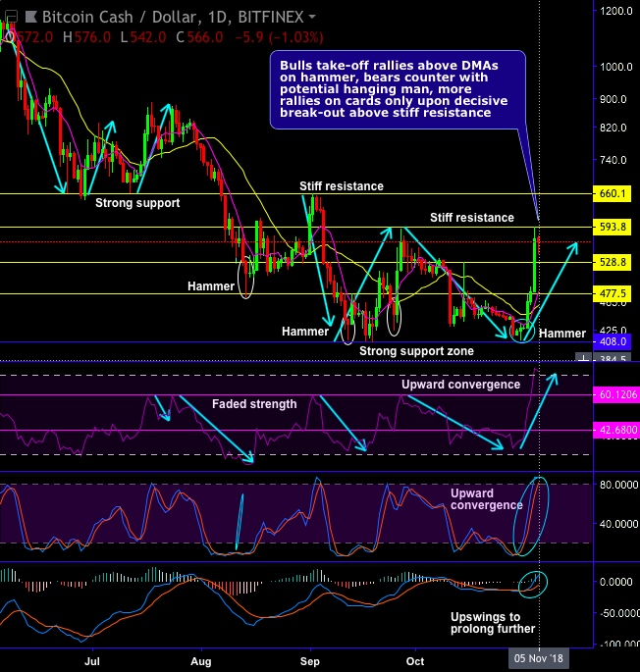This screenshot has height=672, width=640.
Task: Click the close value C566.0 in legend
Action: pos(199,37)
